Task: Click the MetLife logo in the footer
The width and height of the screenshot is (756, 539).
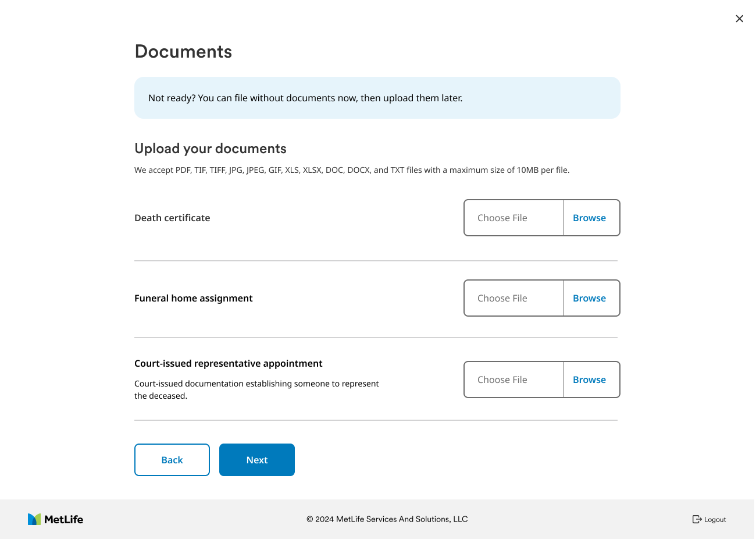Action: (55, 519)
